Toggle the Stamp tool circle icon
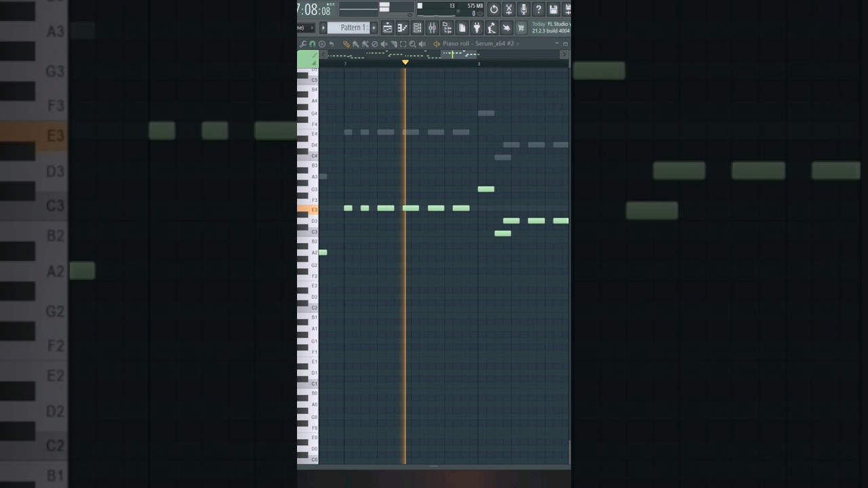Image resolution: width=868 pixels, height=488 pixels. point(322,44)
